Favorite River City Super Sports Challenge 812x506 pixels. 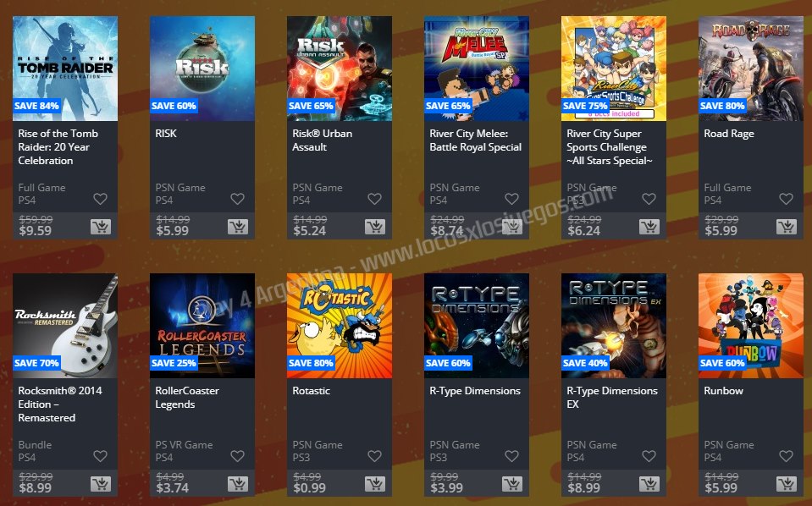click(649, 199)
